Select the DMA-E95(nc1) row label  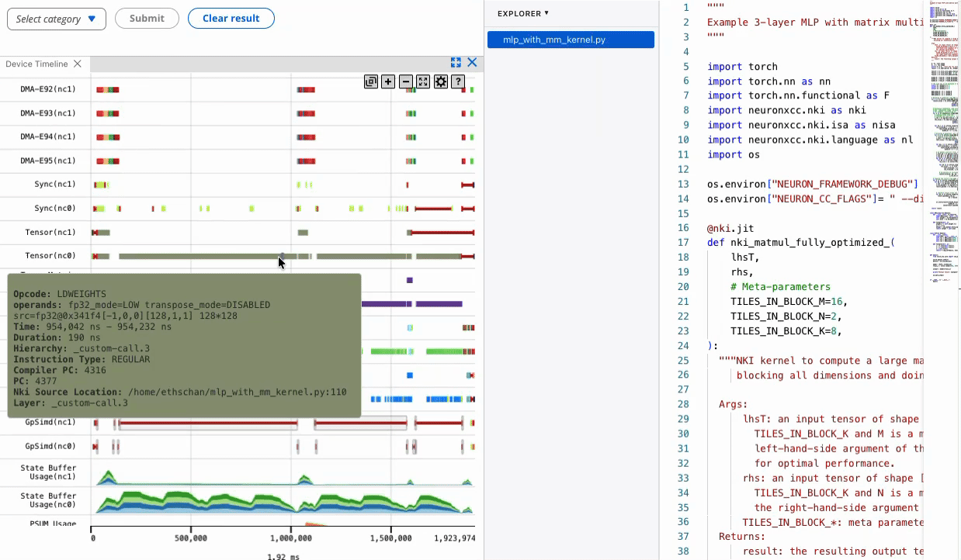tap(48, 161)
